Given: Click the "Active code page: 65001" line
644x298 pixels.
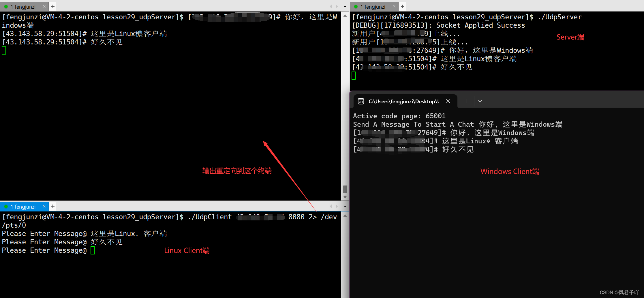Looking at the screenshot, I should (399, 116).
